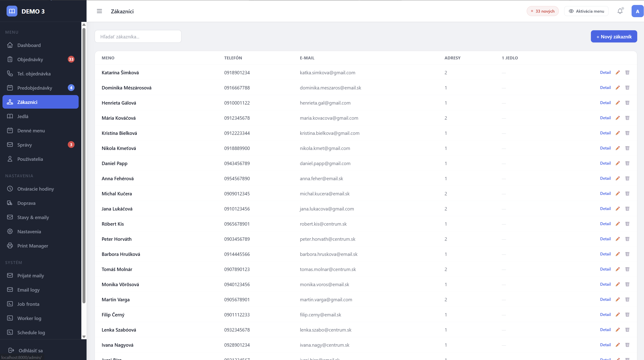Image resolution: width=644 pixels, height=360 pixels.
Task: Go to Denné menu section
Action: click(31, 131)
